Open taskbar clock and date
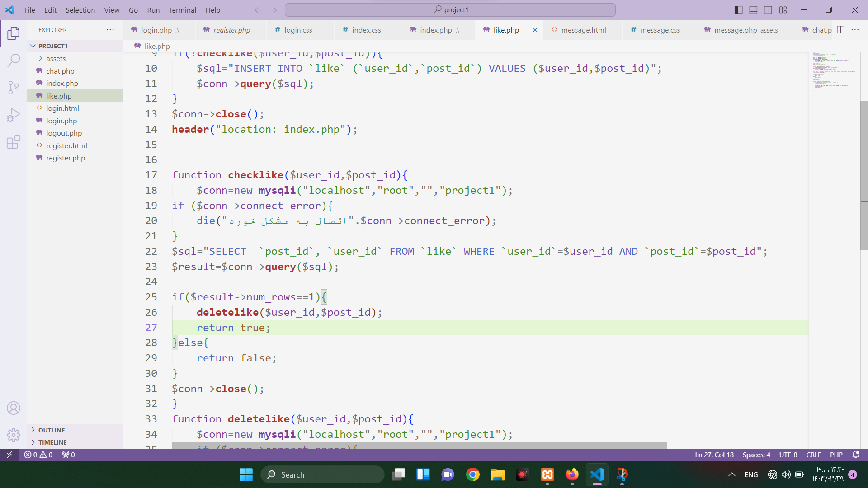The width and height of the screenshot is (868, 488). [x=828, y=474]
